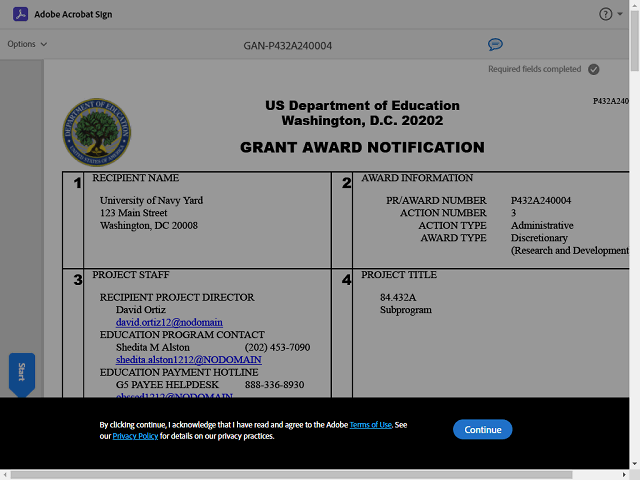Click the Department of Education seal
This screenshot has width=640, height=480.
(97, 132)
